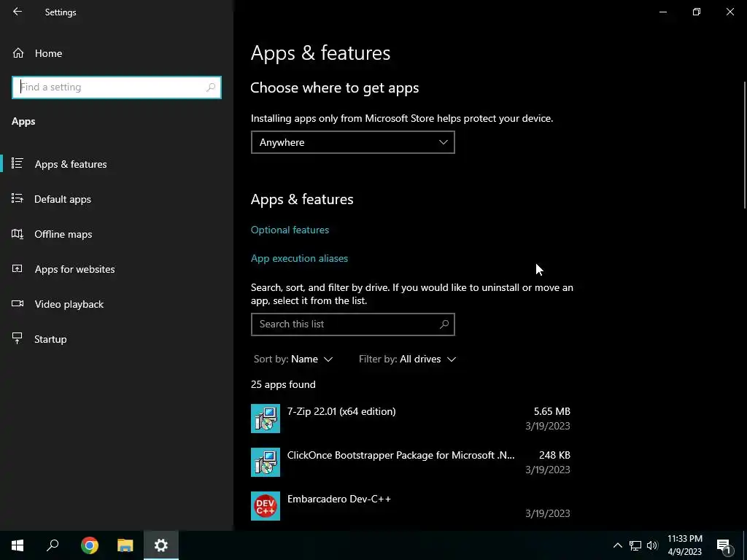Open the Windows Start menu
The image size is (747, 560).
click(18, 545)
